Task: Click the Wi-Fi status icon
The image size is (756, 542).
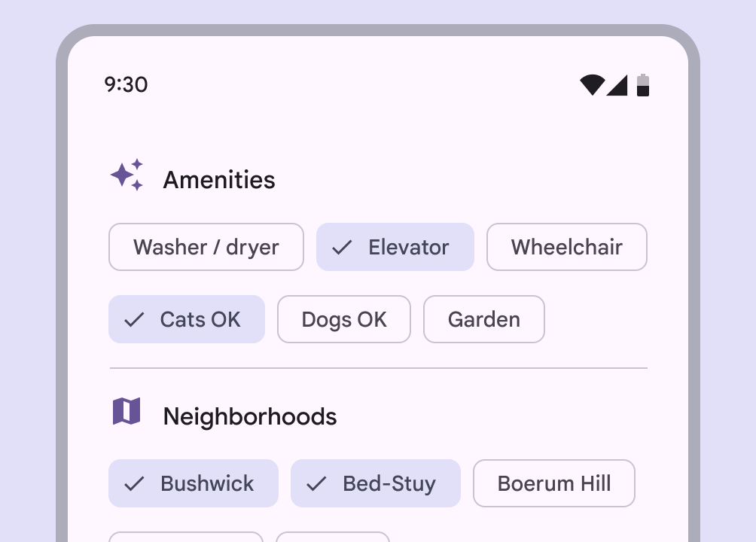Action: [x=592, y=85]
